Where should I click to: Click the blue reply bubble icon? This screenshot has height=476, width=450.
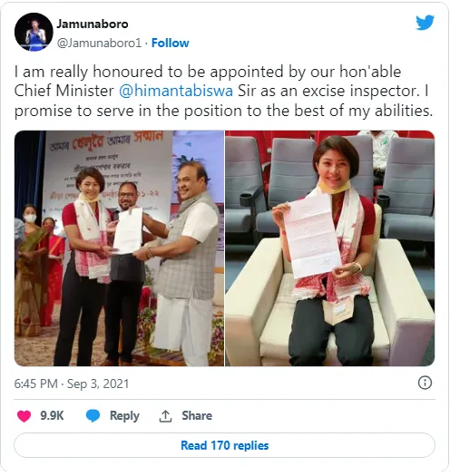click(93, 416)
